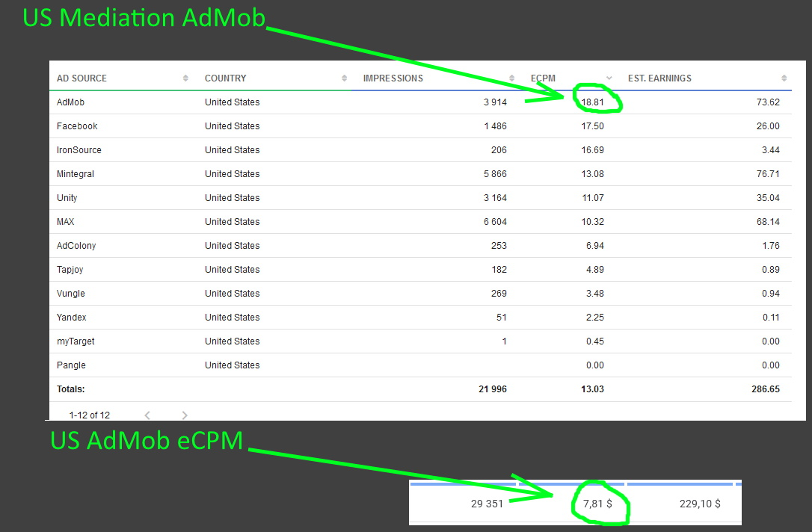Select the Unity ad source cell
The height and width of the screenshot is (532, 812).
[67, 198]
